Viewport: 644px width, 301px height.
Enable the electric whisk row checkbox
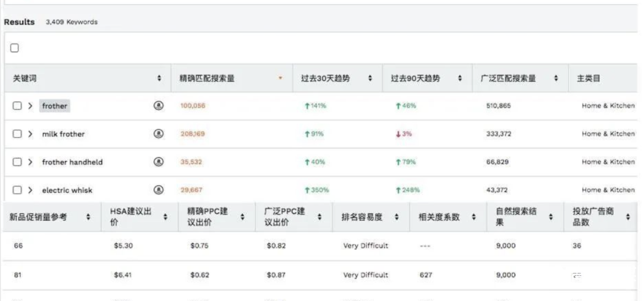[x=17, y=190]
